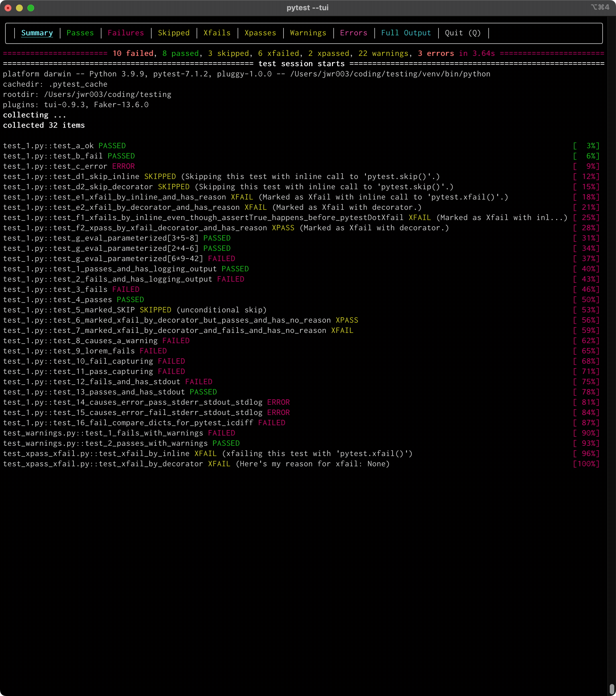The image size is (616, 696).
Task: Select the Skipped tab
Action: [x=174, y=33]
